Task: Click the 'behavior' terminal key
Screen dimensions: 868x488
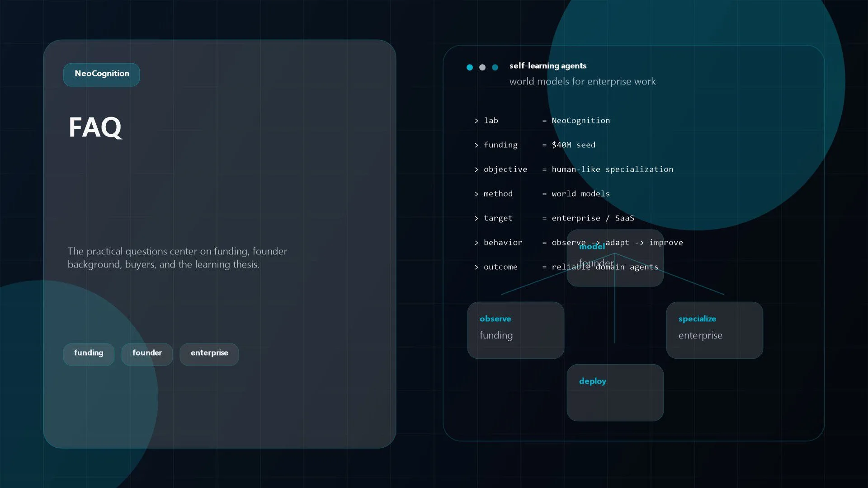Action: point(503,243)
